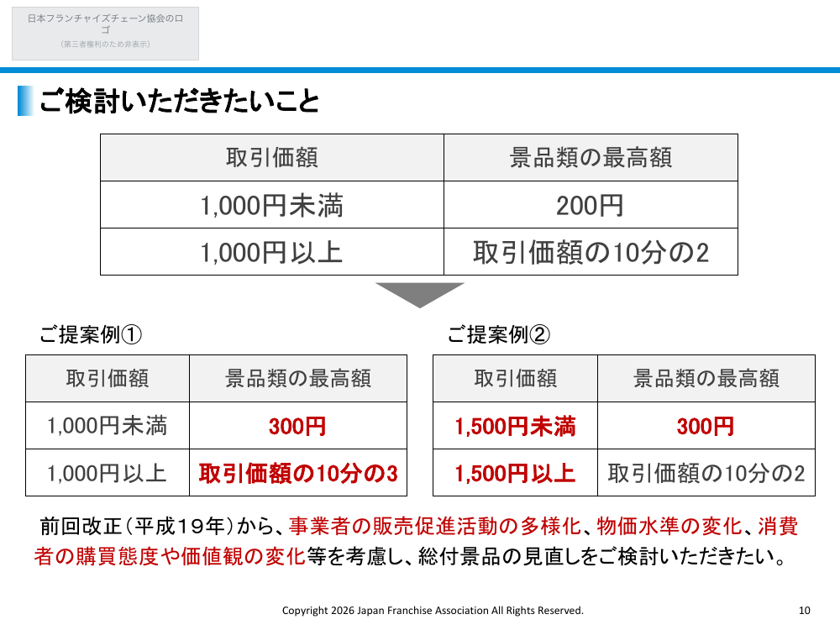Screen dimensions: 840x630
Task: Select the 200円 cell
Action: [x=591, y=205]
